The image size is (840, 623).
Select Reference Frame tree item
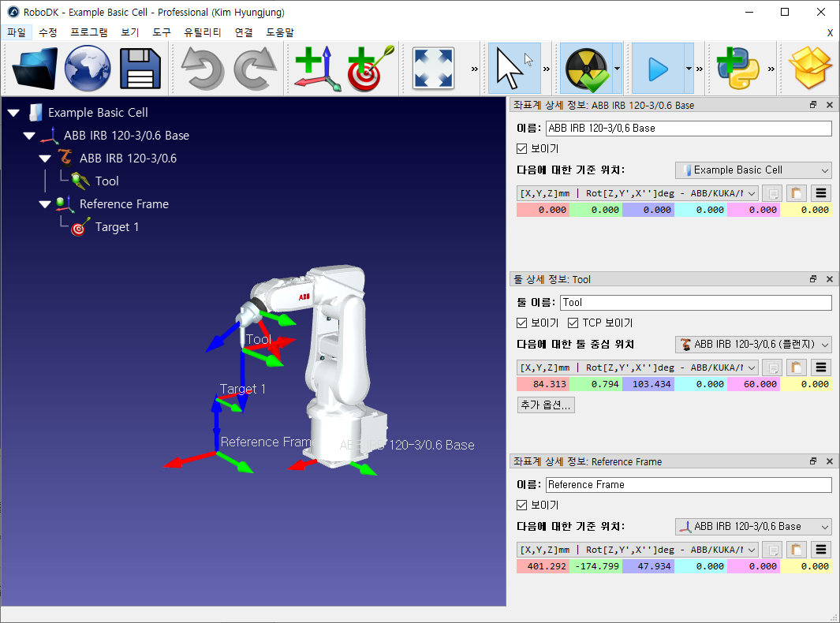124,204
